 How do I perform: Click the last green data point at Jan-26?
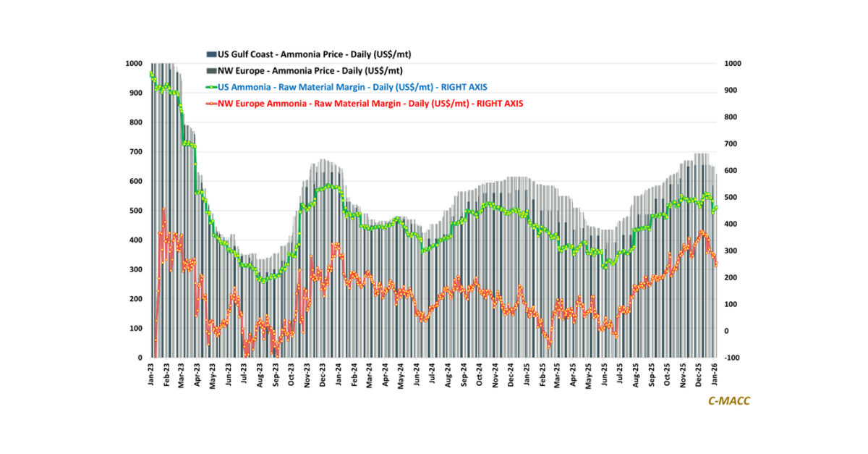click(717, 208)
